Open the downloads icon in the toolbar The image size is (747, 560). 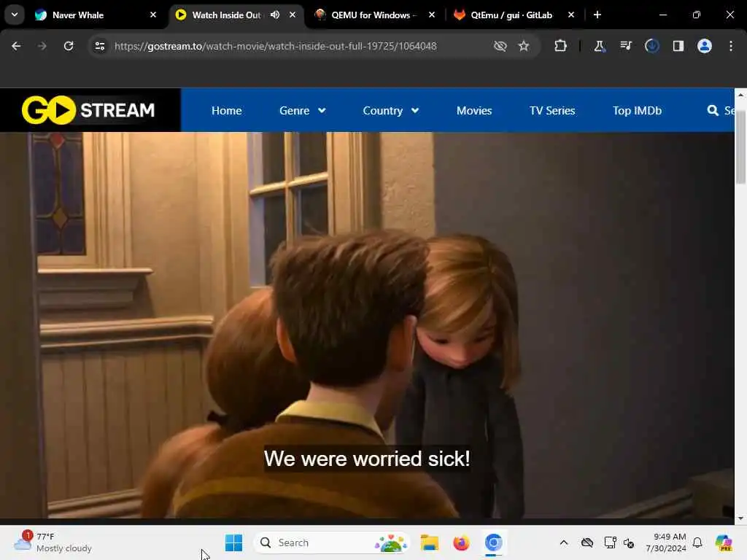click(651, 46)
